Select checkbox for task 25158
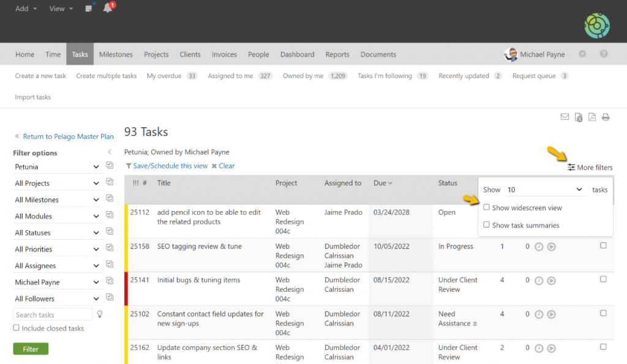This screenshot has height=364, width=627. coord(603,245)
